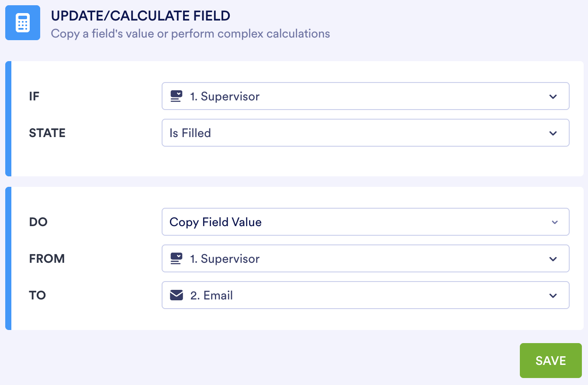The height and width of the screenshot is (385, 588).
Task: Click the blue calculator icon in the header
Action: (x=23, y=23)
